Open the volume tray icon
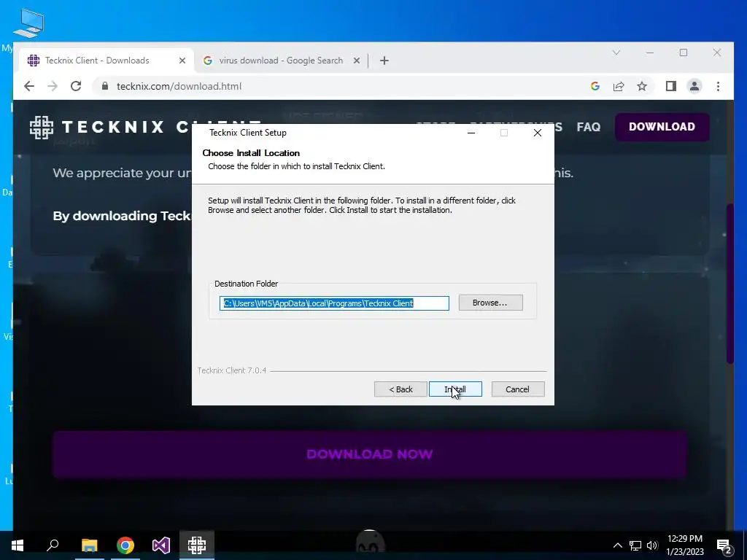This screenshot has height=560, width=747. 652,545
